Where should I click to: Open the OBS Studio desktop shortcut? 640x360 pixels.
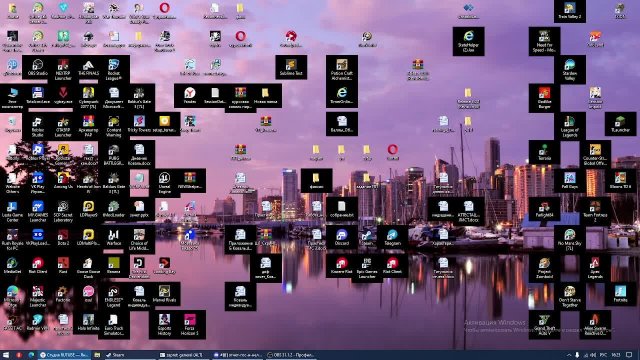[38, 68]
